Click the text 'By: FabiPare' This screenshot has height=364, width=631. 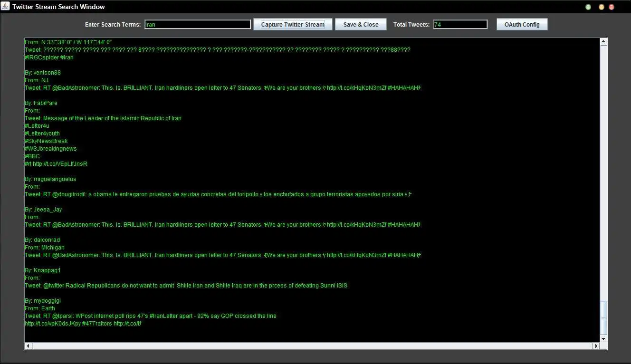41,103
